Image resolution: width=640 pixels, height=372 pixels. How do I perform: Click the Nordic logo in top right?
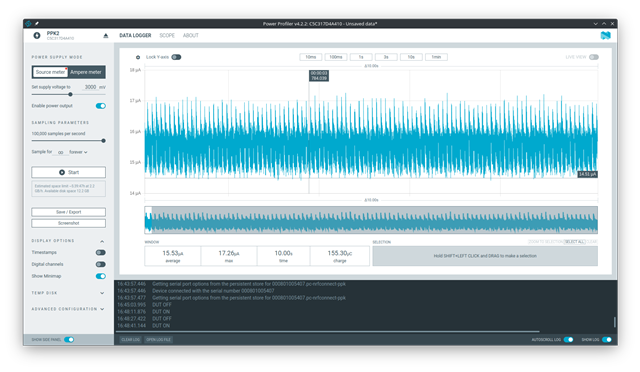[606, 36]
